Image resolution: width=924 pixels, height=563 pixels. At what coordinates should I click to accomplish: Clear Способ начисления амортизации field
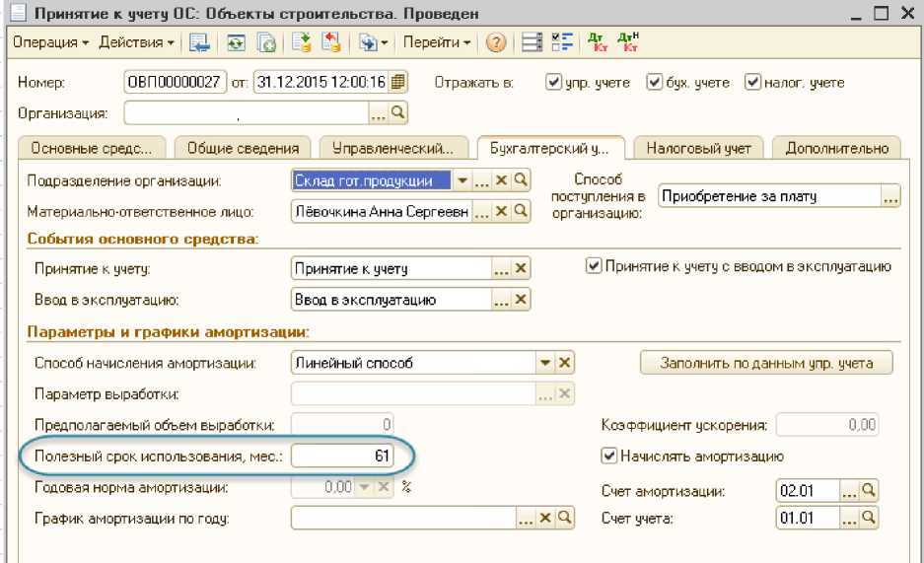[x=564, y=363]
